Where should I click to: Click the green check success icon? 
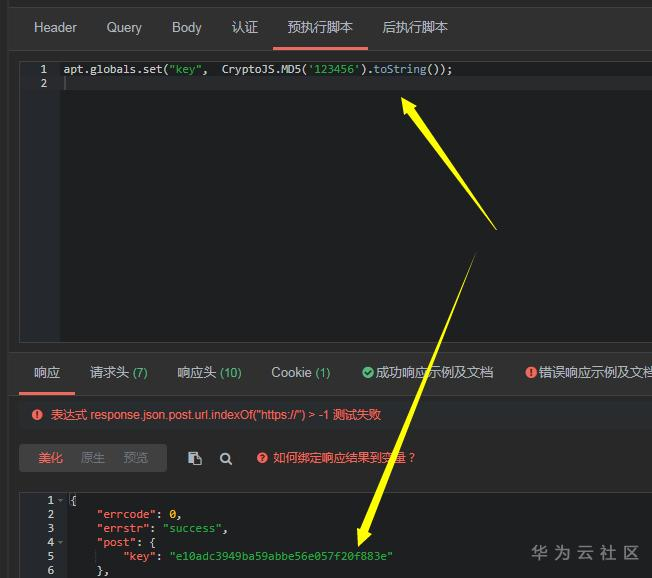tap(368, 372)
